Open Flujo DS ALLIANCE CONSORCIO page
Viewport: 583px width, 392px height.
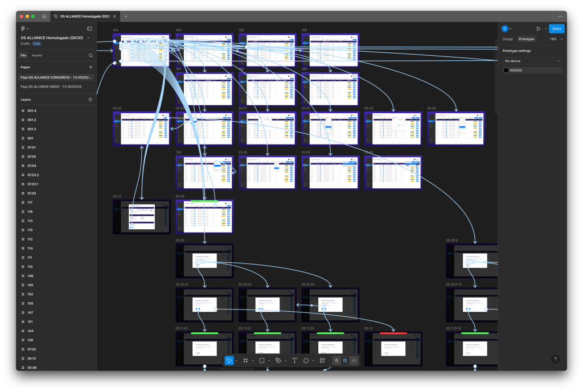tap(56, 77)
